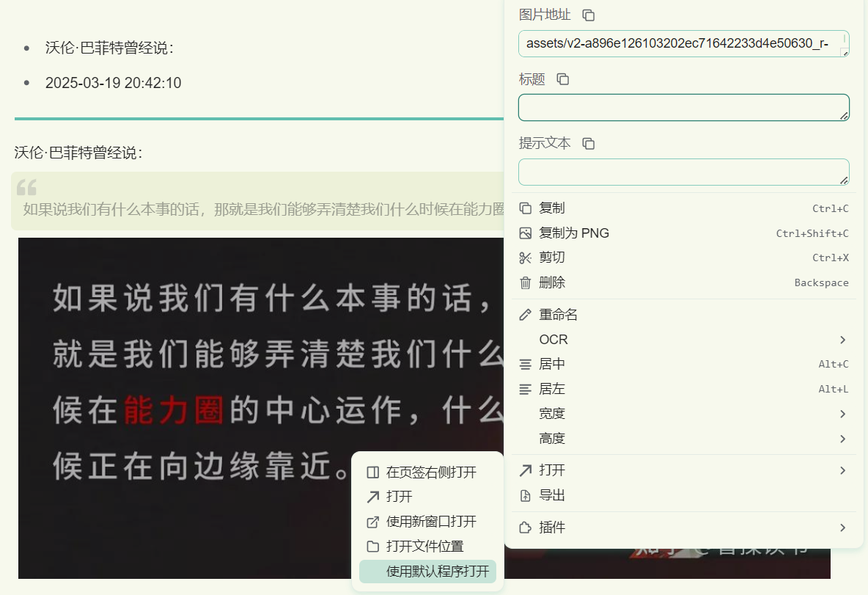Choose 导出 from the context menu
The height and width of the screenshot is (595, 868).
tap(684, 495)
